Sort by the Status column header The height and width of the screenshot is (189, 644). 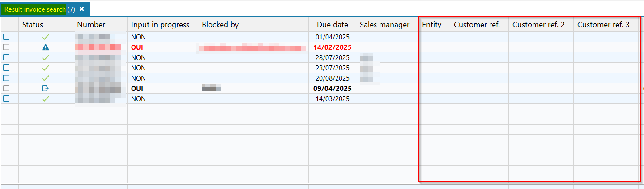tap(33, 25)
